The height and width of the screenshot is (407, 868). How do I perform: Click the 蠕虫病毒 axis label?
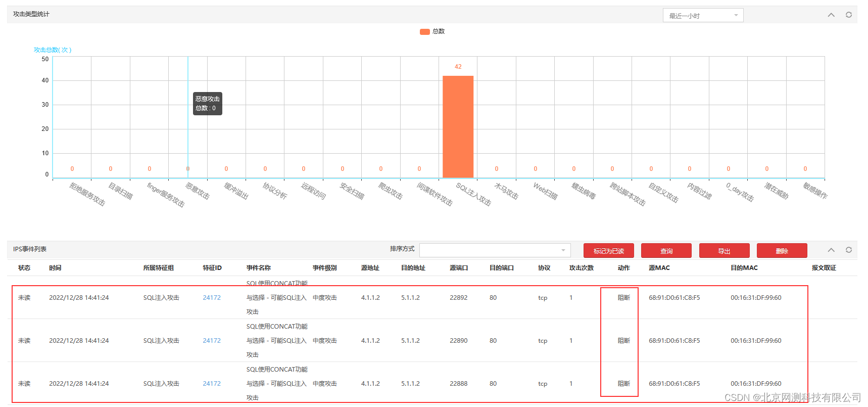coord(584,191)
